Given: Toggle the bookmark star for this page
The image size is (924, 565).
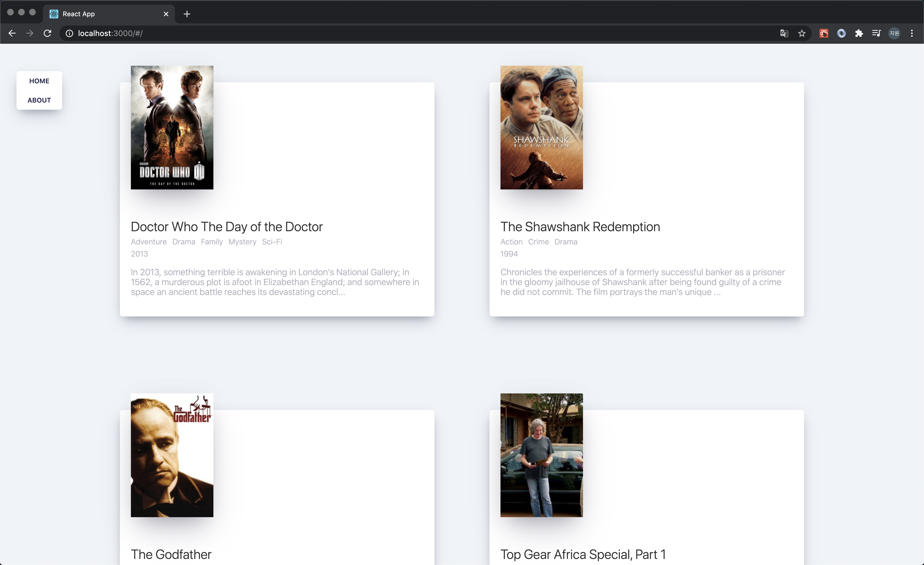Looking at the screenshot, I should pyautogui.click(x=802, y=33).
